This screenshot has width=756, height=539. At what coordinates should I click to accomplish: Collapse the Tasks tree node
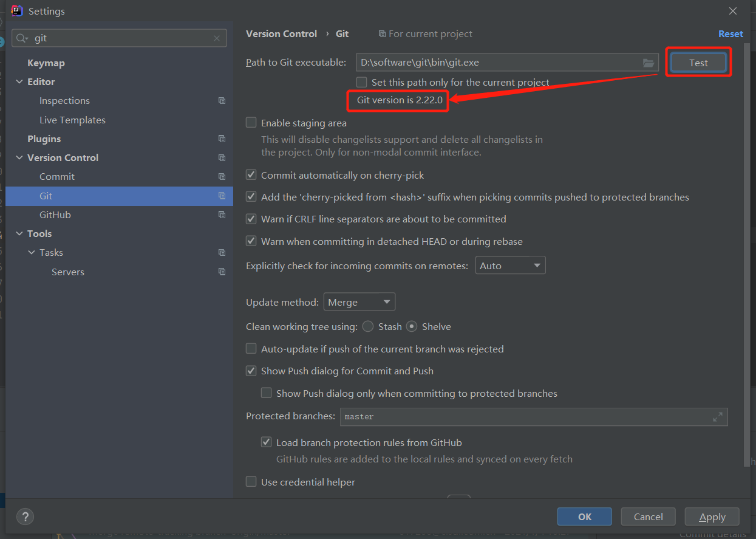tap(32, 252)
